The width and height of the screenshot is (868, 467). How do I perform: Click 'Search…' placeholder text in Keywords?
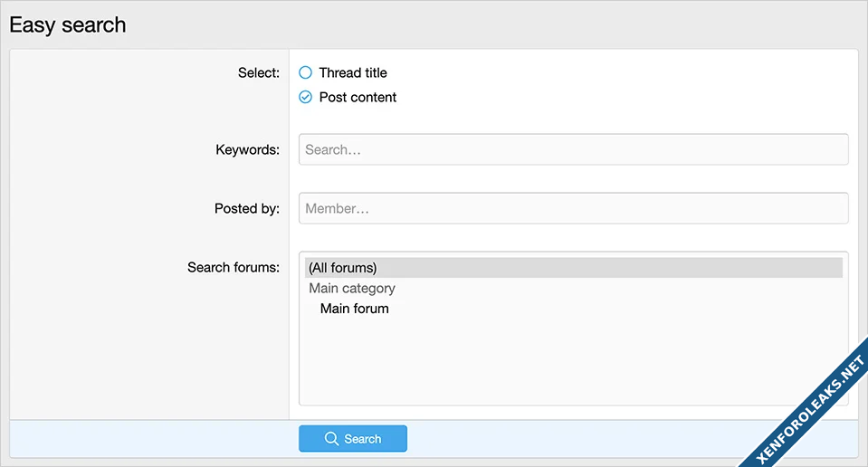333,150
